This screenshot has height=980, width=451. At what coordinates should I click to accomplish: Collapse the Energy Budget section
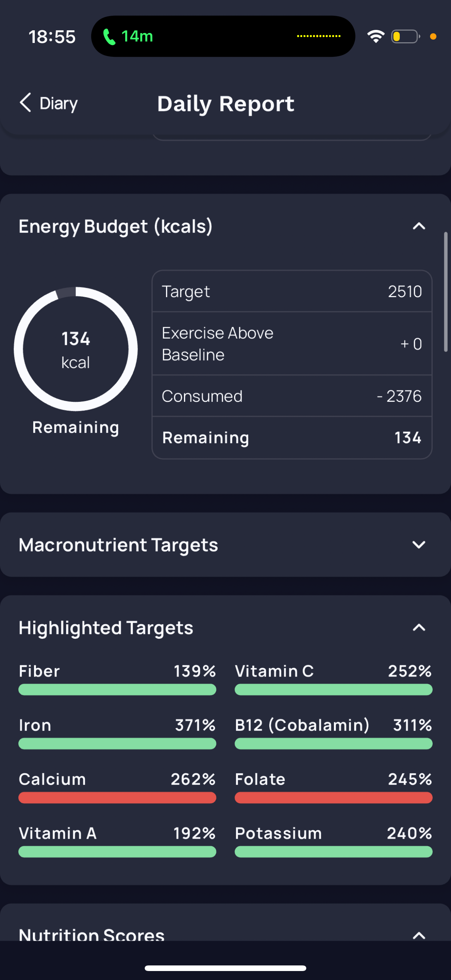point(419,226)
